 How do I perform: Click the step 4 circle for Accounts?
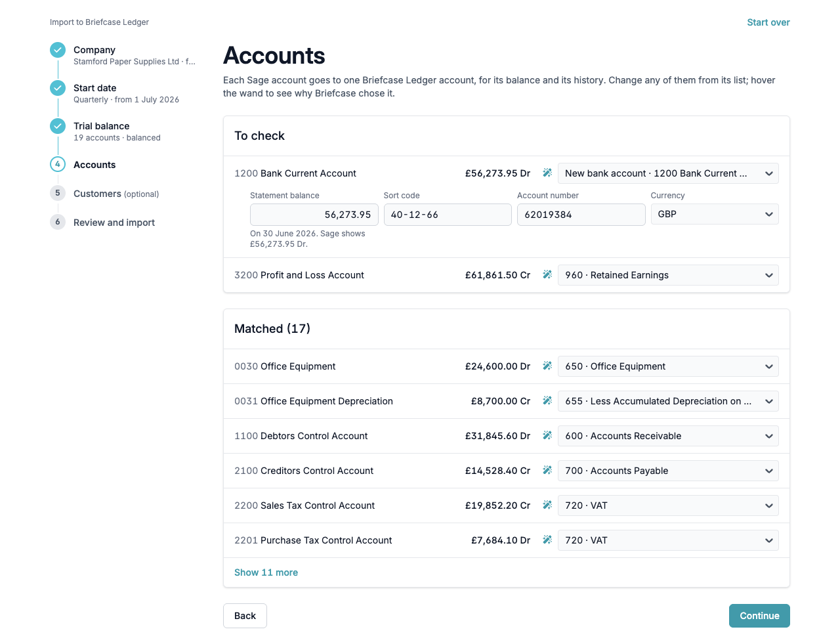pyautogui.click(x=58, y=164)
